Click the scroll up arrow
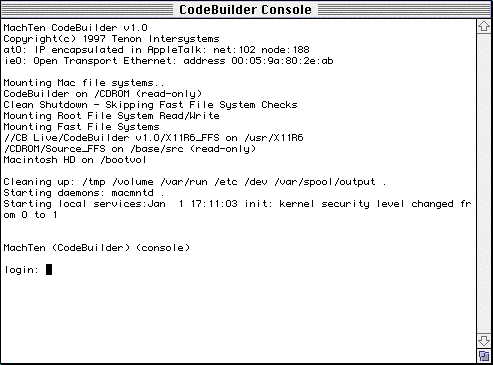This screenshot has width=493, height=365. pyautogui.click(x=484, y=26)
